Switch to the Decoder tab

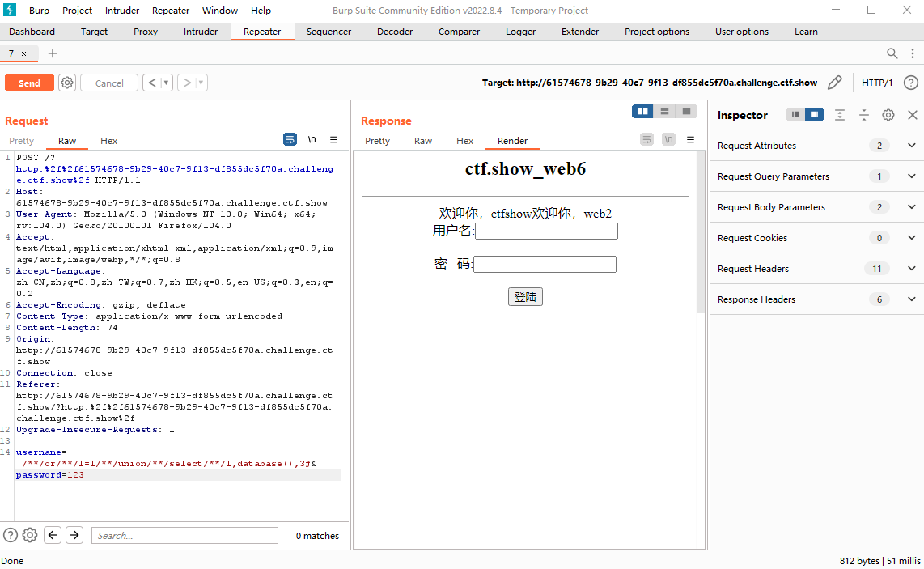(395, 32)
